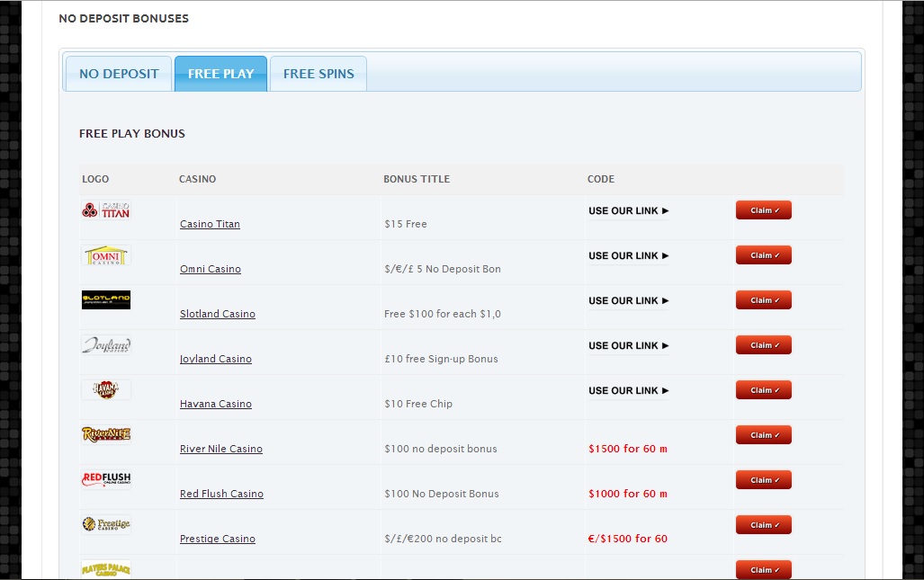Screen dimensions: 924x580
Task: Click the Havana Casino logo
Action: (x=106, y=389)
